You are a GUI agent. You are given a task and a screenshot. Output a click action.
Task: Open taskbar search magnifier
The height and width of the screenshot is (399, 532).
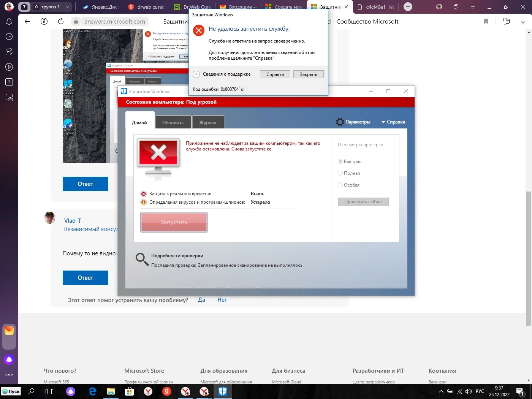tap(32, 391)
